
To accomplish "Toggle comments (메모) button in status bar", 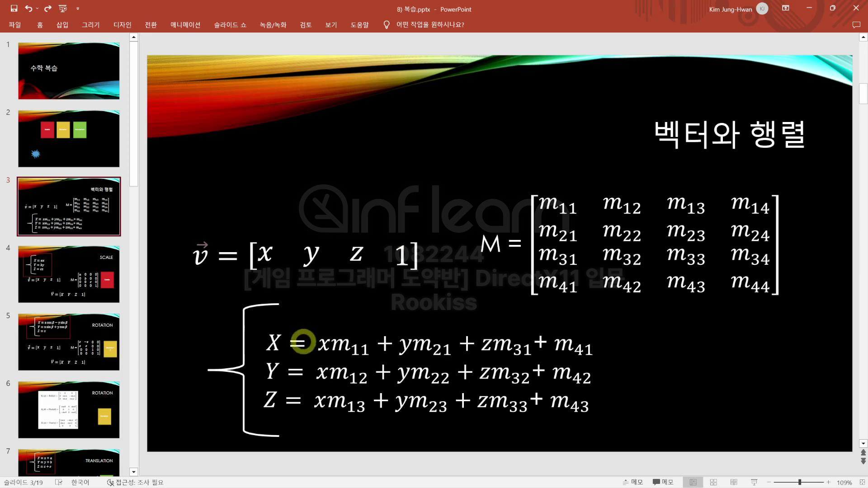I will click(x=663, y=482).
